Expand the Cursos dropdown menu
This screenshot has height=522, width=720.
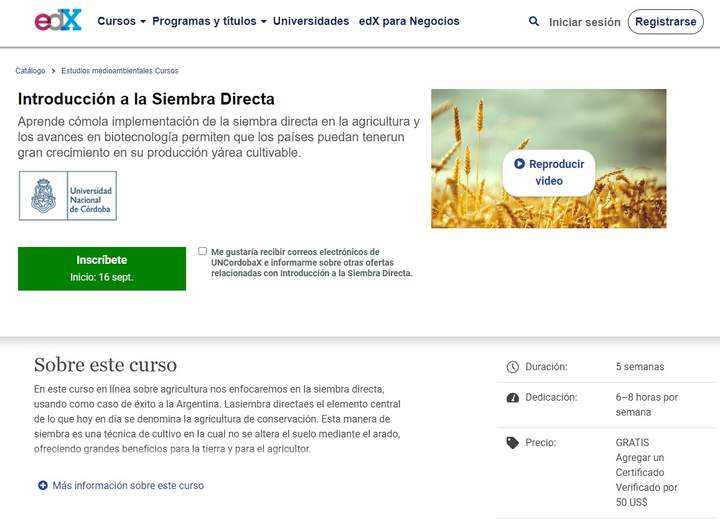point(121,21)
